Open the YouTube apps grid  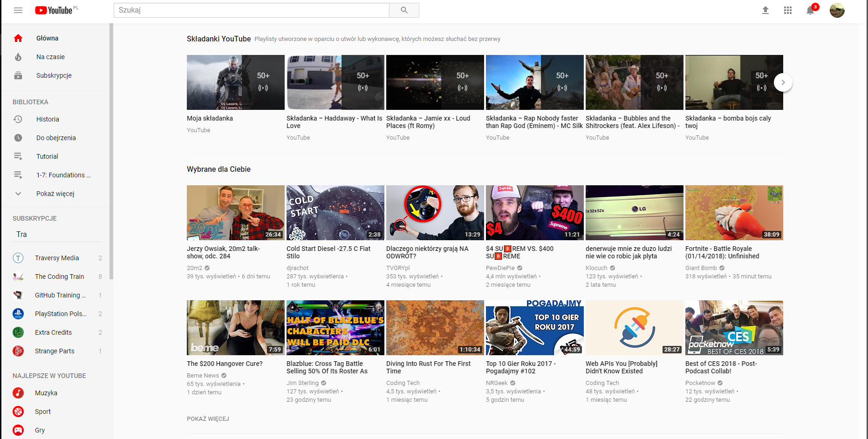pos(788,10)
